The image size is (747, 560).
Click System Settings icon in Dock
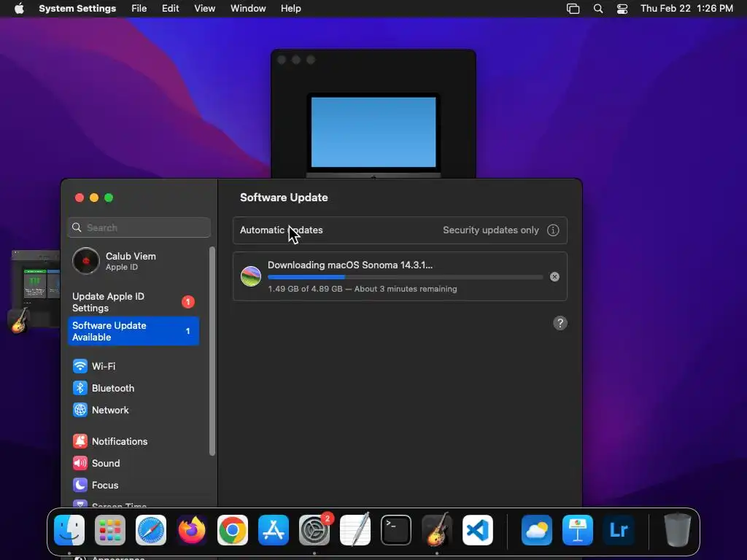(314, 530)
